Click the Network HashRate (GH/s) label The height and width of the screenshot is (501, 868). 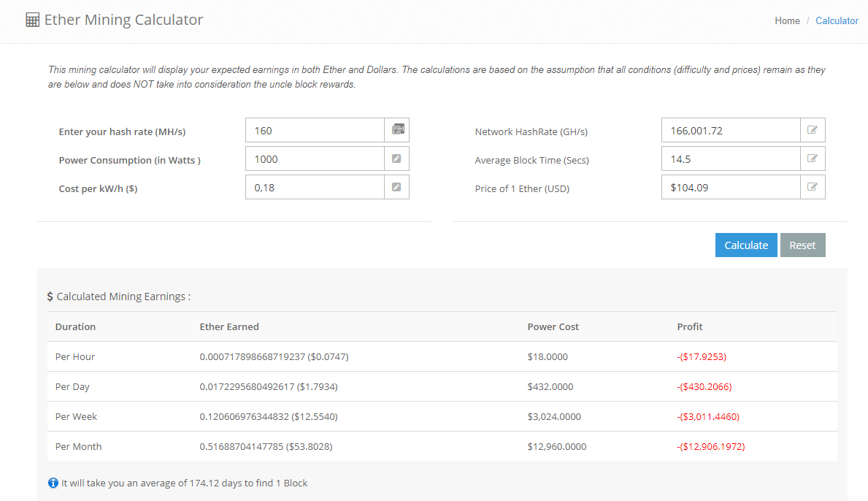(531, 131)
